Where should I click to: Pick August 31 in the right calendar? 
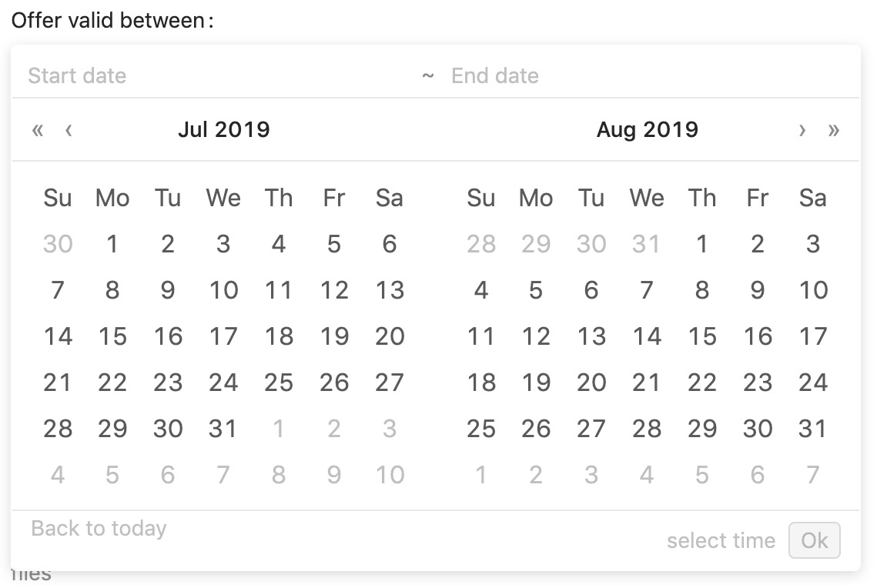coord(813,429)
